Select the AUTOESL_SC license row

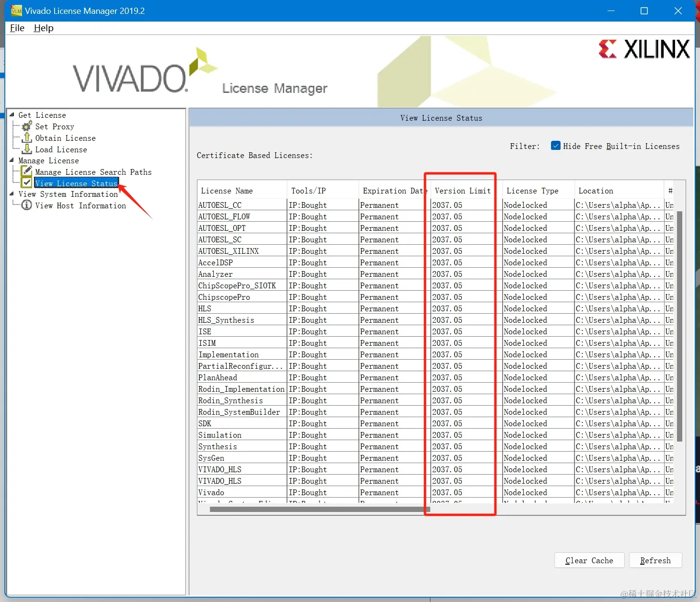pos(435,239)
